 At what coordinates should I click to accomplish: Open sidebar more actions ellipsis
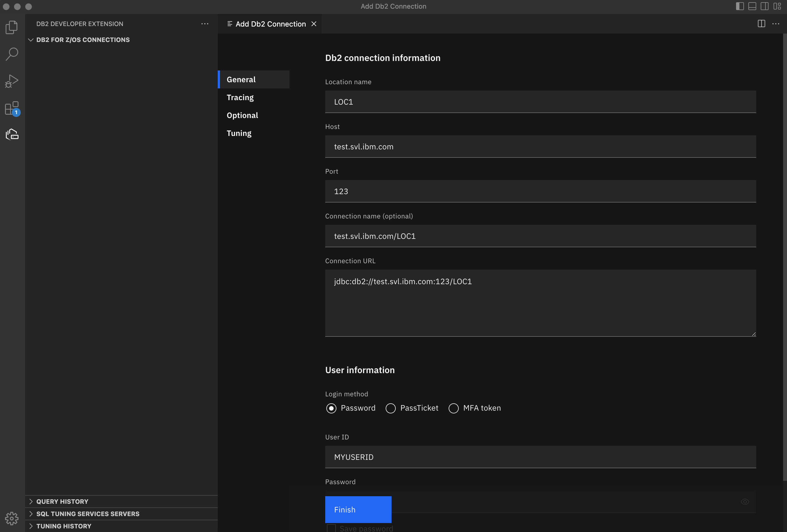[205, 24]
